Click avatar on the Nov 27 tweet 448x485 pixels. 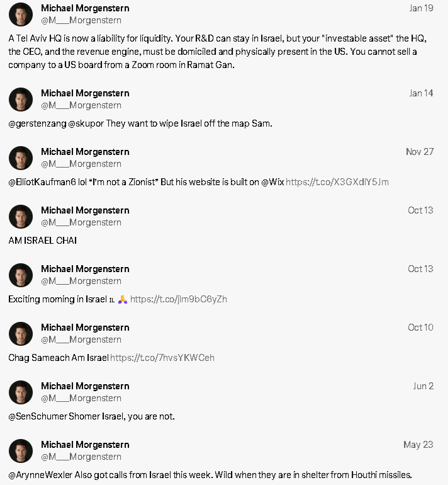click(x=21, y=157)
